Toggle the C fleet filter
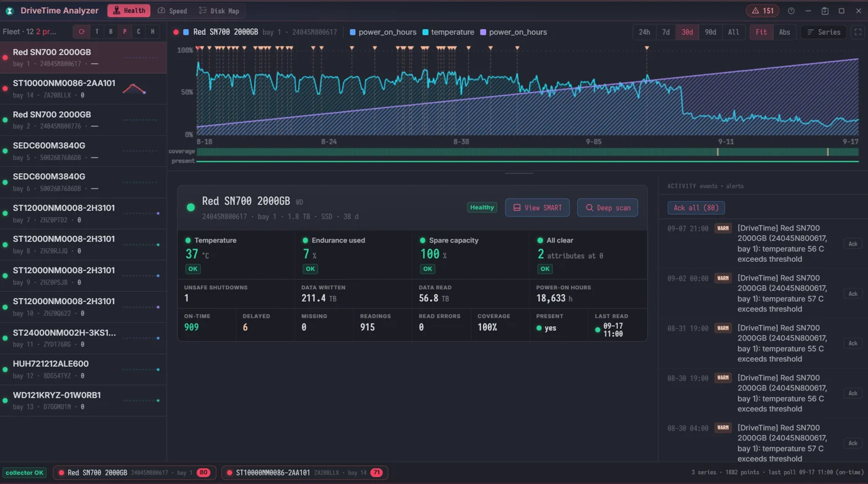 coord(138,32)
